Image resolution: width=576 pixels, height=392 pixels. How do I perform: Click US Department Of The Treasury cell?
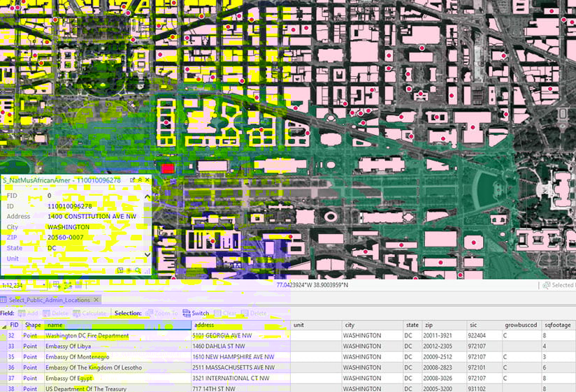click(117, 388)
